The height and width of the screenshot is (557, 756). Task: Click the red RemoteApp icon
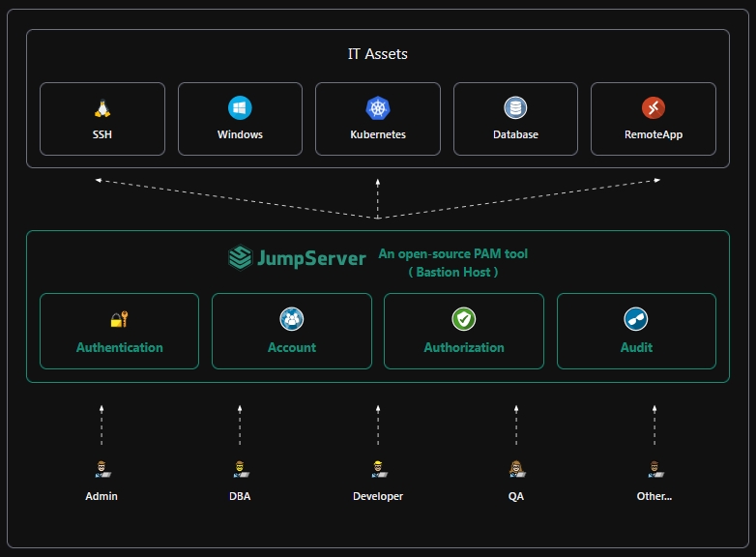pyautogui.click(x=654, y=108)
